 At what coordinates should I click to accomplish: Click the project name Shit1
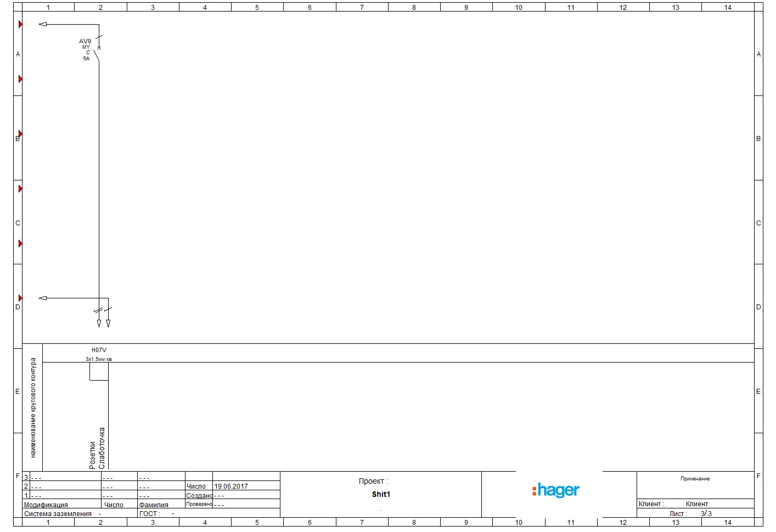(x=381, y=494)
